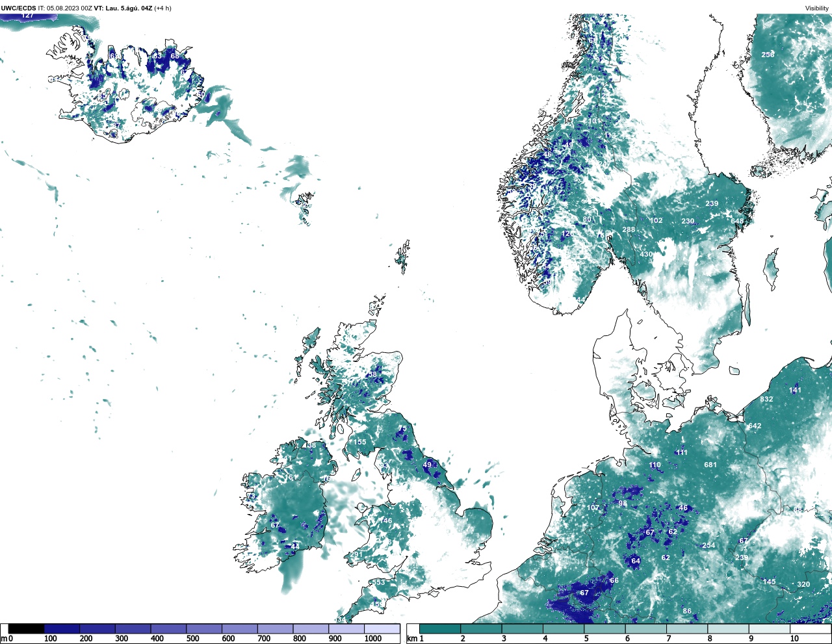Screen dimensions: 832x644
Task: Click the '66' value over Belgium area
Action: [x=614, y=580]
